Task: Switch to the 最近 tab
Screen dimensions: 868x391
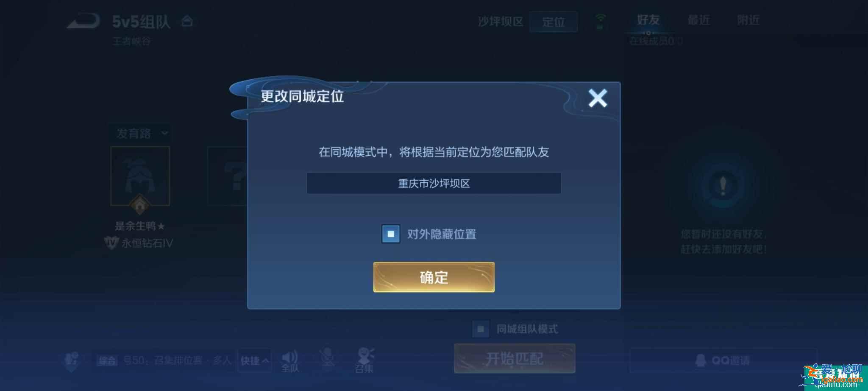Action: (x=698, y=20)
